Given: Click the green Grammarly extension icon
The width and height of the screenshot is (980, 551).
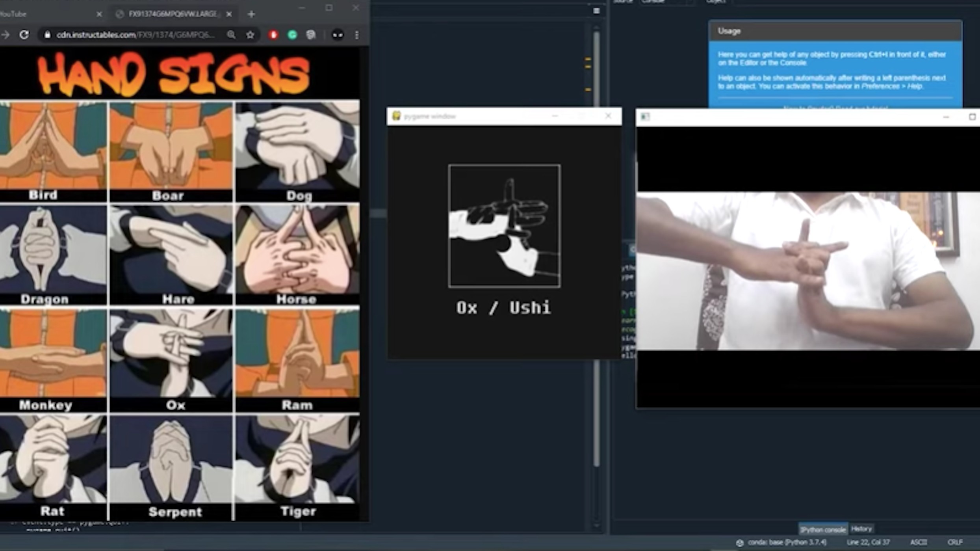Looking at the screenshot, I should (292, 35).
